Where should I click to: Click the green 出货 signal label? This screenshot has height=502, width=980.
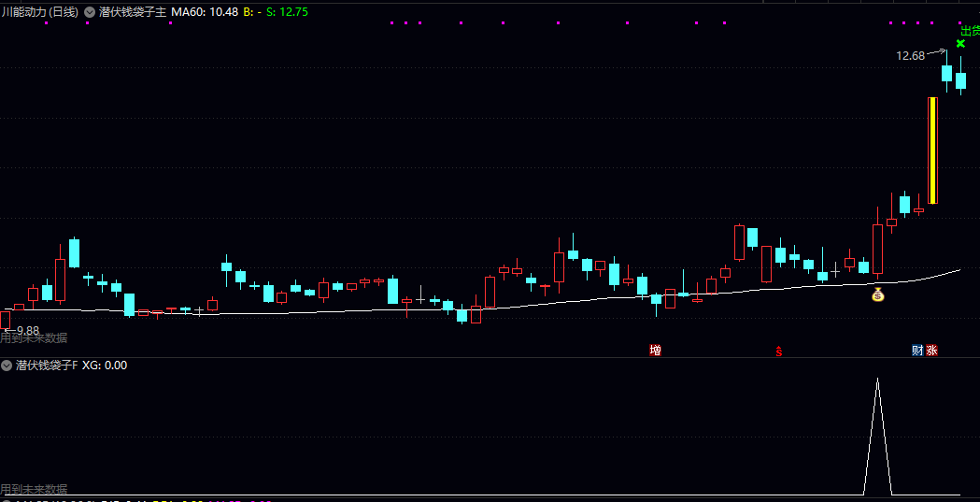pos(970,31)
